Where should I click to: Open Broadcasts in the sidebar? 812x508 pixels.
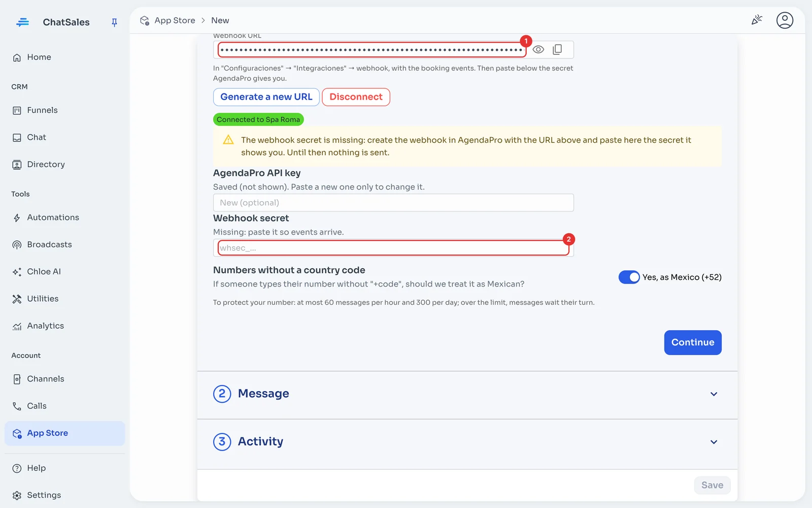pyautogui.click(x=64, y=245)
